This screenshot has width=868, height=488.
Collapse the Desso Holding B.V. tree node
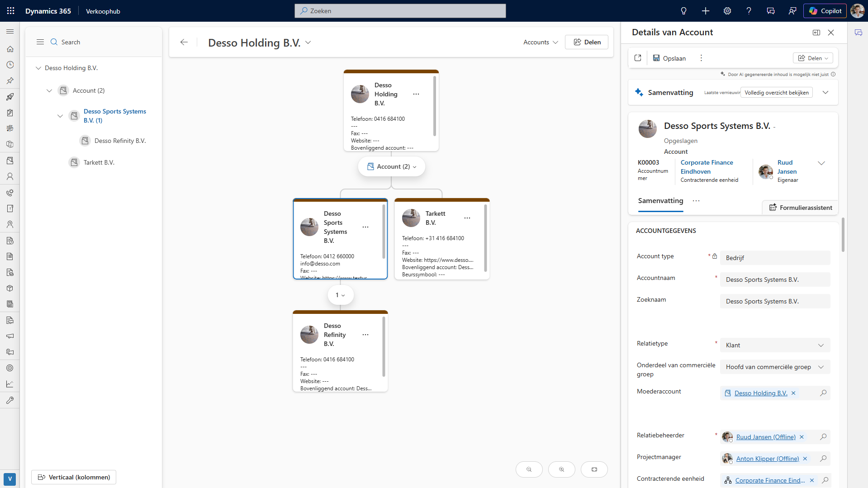(38, 68)
